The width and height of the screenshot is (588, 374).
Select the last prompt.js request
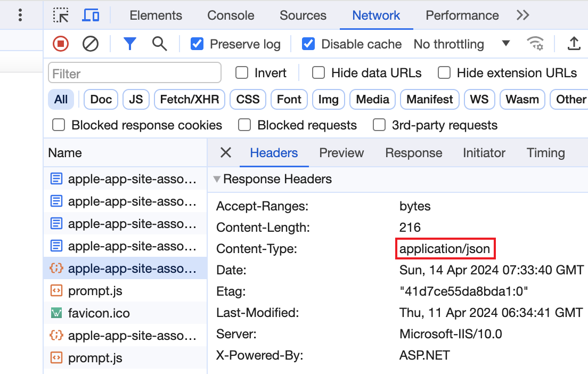coord(125,357)
